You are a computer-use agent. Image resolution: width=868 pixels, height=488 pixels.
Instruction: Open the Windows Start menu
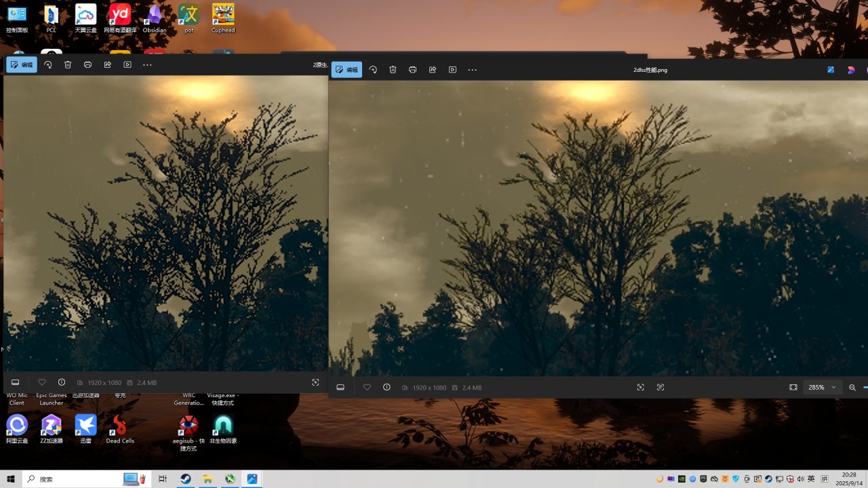11,479
